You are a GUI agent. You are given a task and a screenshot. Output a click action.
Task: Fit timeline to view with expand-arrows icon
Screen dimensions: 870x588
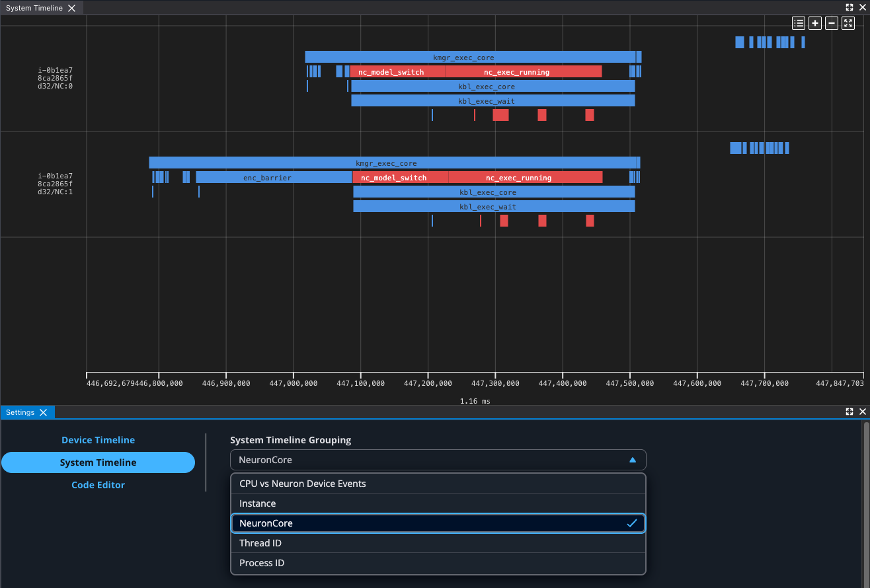(x=848, y=22)
